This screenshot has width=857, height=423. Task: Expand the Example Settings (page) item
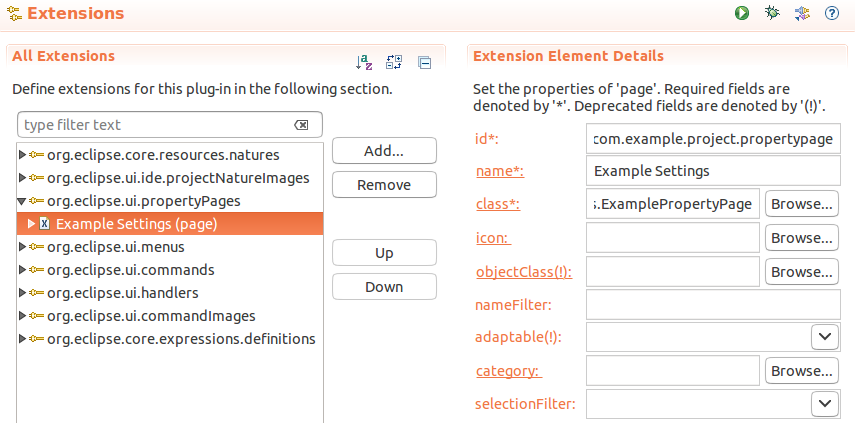tap(31, 224)
